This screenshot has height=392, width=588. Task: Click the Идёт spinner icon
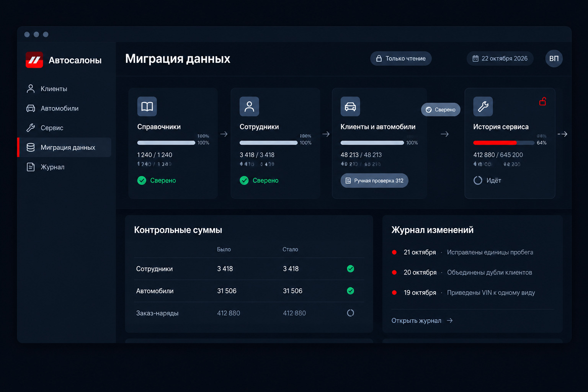(x=478, y=180)
